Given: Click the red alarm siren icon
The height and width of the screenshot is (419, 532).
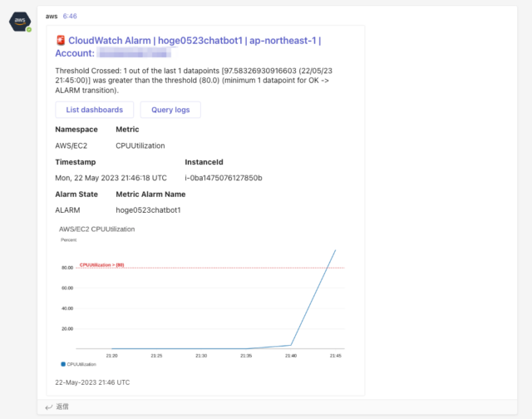Looking at the screenshot, I should [x=61, y=41].
